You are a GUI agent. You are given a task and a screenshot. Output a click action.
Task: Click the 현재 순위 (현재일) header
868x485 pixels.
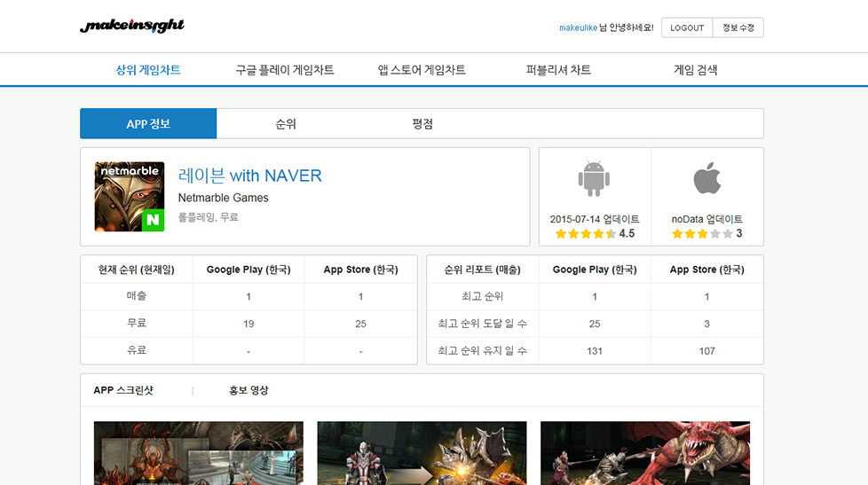pos(136,270)
